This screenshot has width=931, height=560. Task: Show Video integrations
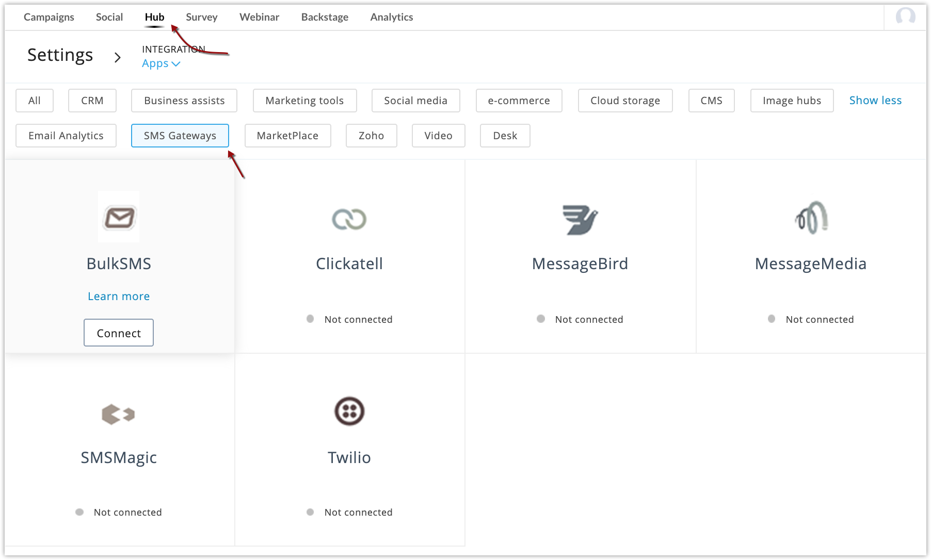pos(438,136)
